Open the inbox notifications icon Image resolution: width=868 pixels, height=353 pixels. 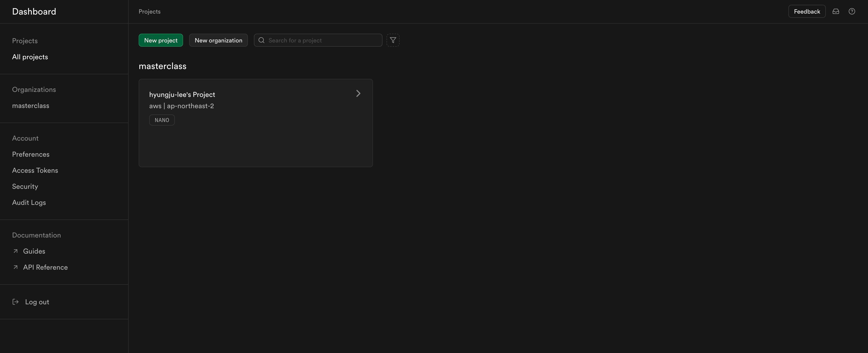[x=836, y=12]
